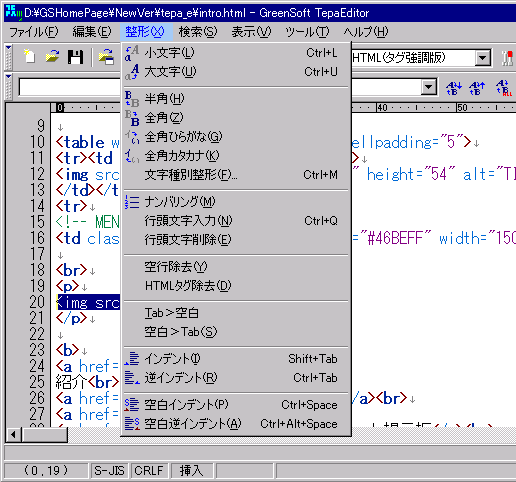The width and height of the screenshot is (516, 482).
Task: Click the search toolbar grip handle
Action: tap(9, 87)
